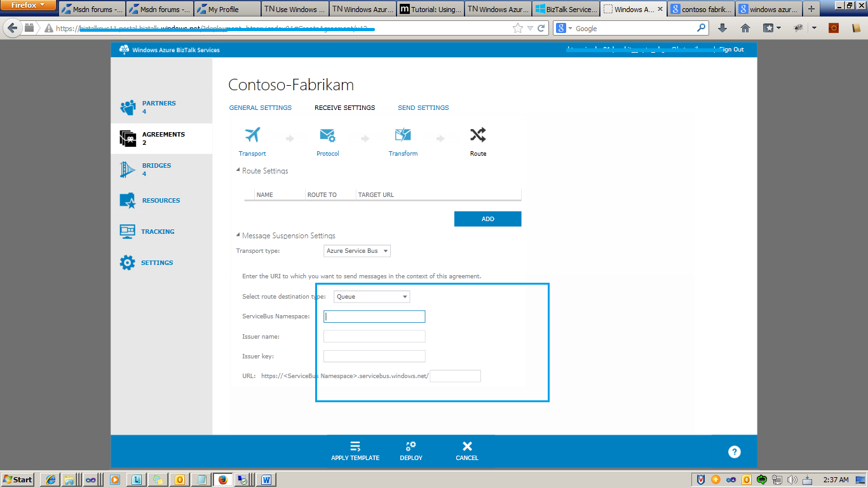Switch to the contoso fabrik browser tab
The image size is (868, 488).
tap(702, 10)
